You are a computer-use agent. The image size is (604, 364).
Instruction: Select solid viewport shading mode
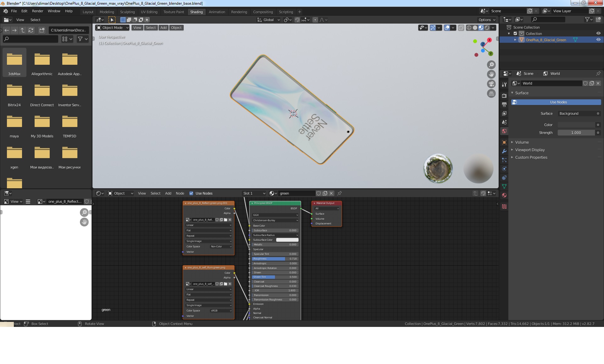[475, 28]
